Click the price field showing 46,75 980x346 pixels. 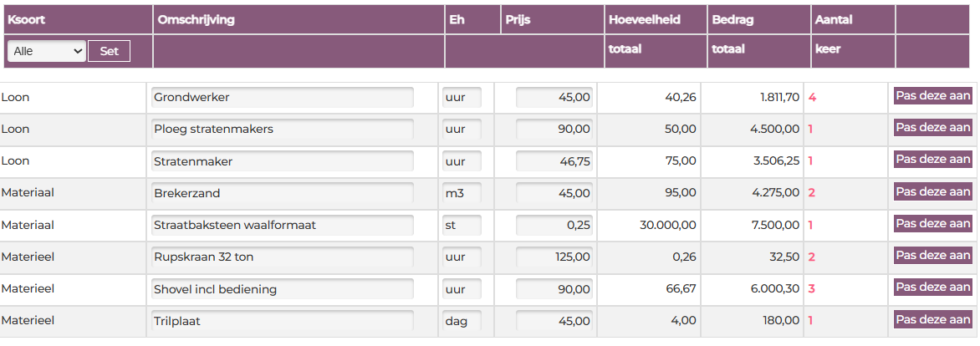click(x=554, y=161)
